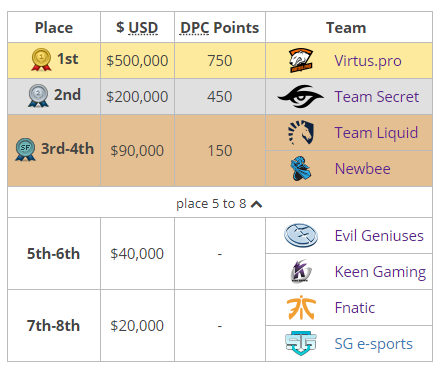Click the SG e-sports shield logo

point(301,343)
